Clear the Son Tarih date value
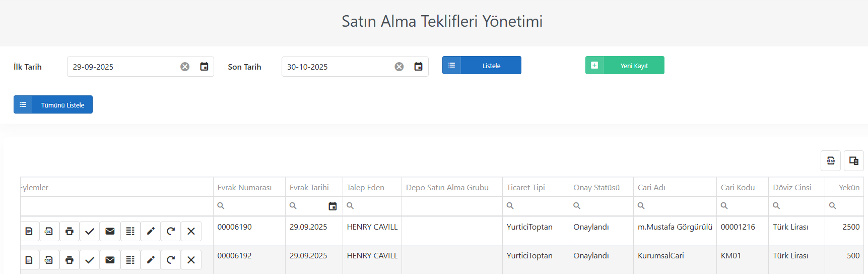Image resolution: width=868 pixels, height=274 pixels. coord(399,67)
